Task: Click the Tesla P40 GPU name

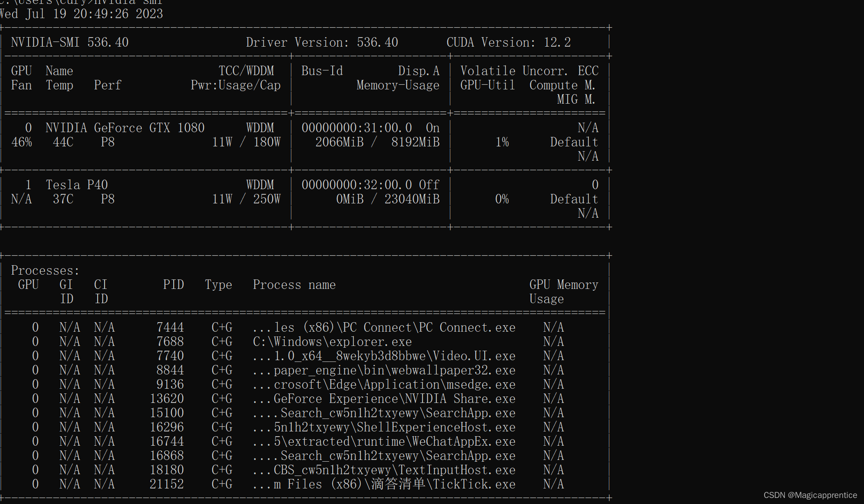Action: [x=76, y=185]
